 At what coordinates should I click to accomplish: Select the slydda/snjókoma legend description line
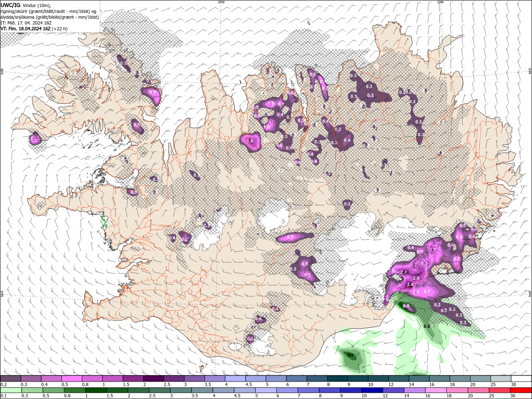coord(49,17)
